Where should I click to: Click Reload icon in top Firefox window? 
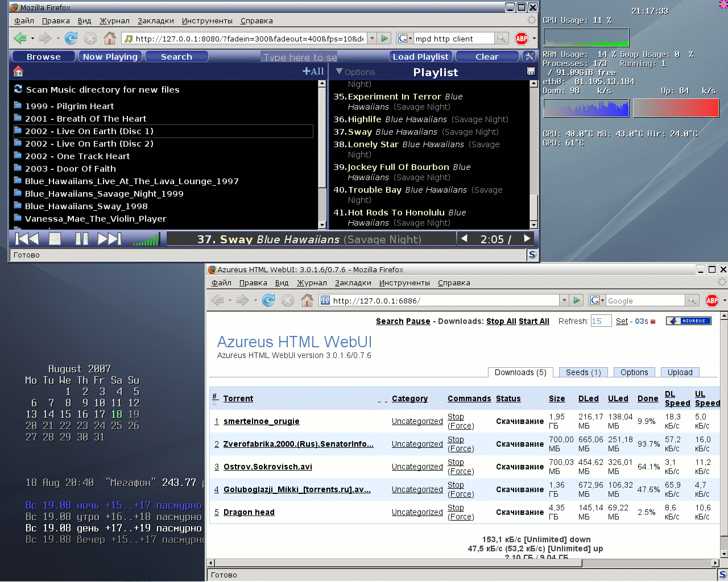(71, 38)
